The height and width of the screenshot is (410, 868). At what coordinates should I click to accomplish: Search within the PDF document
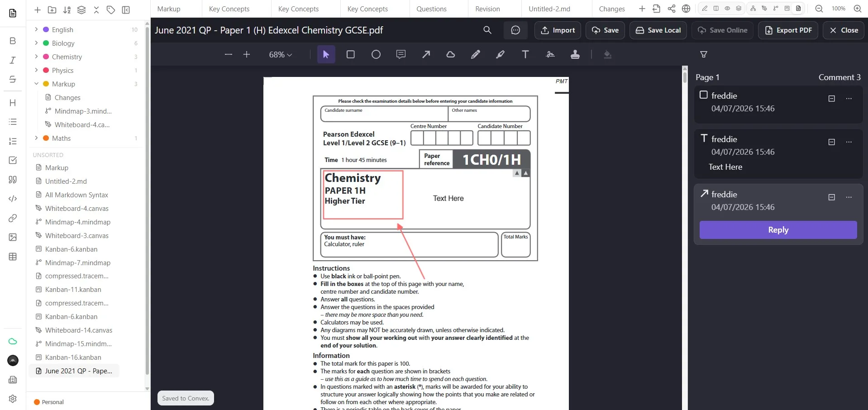[x=487, y=30]
